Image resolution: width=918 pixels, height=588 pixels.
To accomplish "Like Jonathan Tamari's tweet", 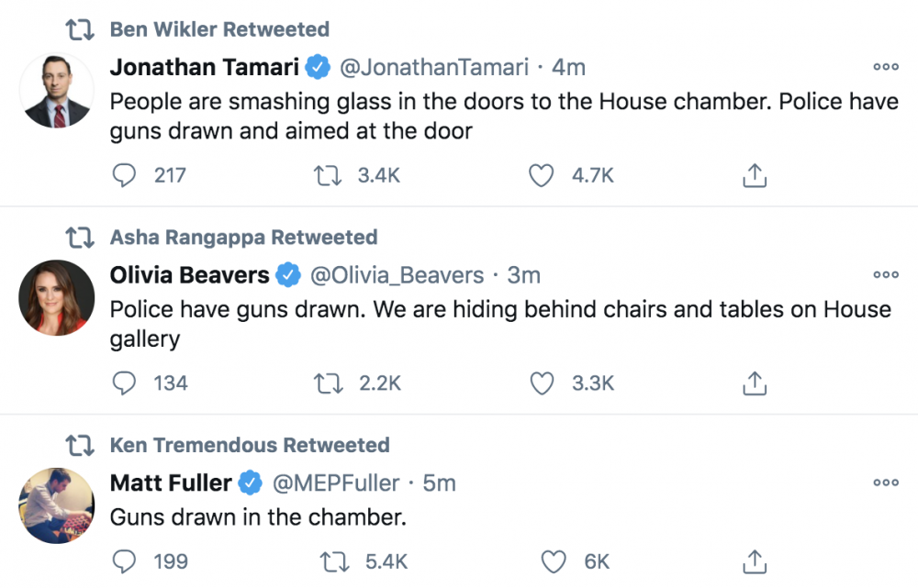I will click(541, 175).
